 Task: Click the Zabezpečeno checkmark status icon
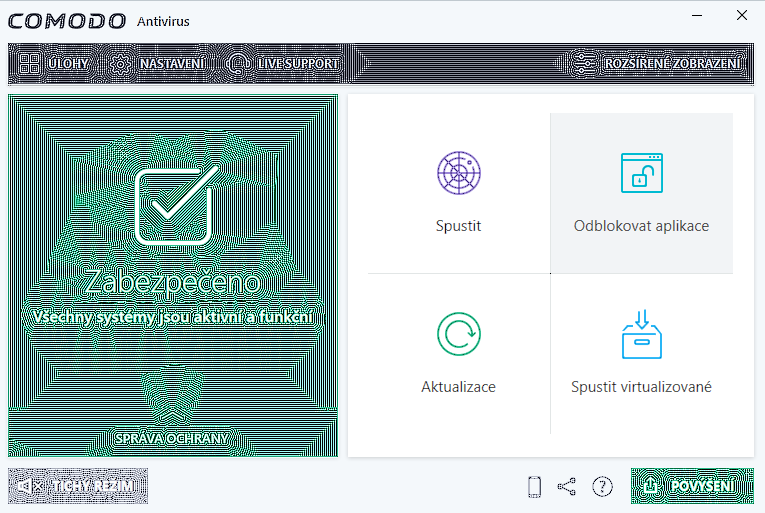point(175,205)
